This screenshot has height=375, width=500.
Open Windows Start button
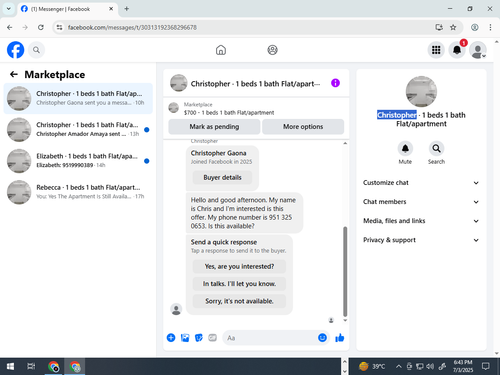(10, 367)
